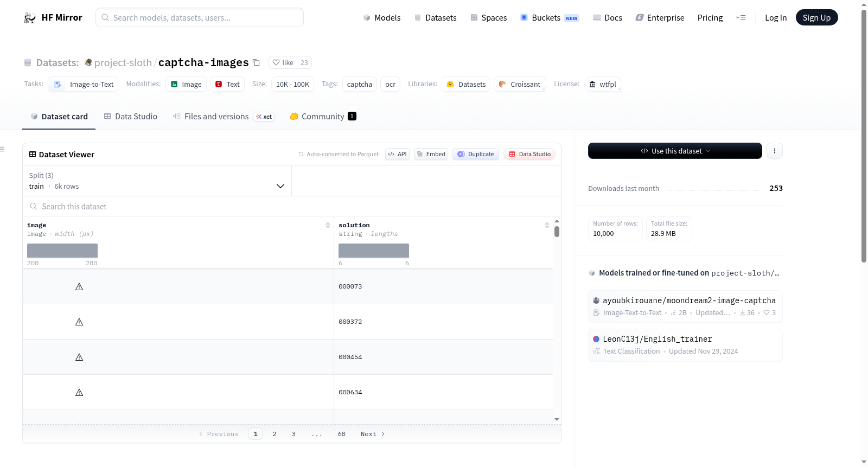Click the image width histogram bar
Image resolution: width=868 pixels, height=467 pixels.
coord(62,251)
